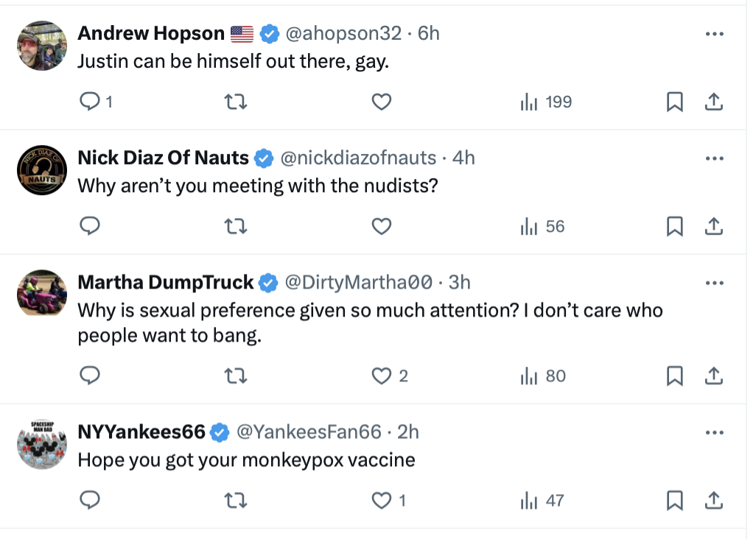Share Nick Diaz Of Nauts' tweet
Screen dimensions: 756x539
tap(713, 227)
